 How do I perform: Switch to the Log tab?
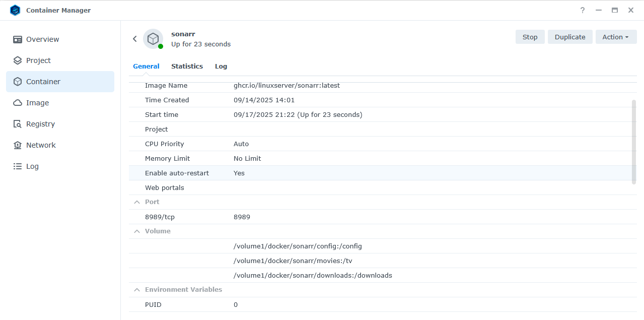tap(221, 66)
